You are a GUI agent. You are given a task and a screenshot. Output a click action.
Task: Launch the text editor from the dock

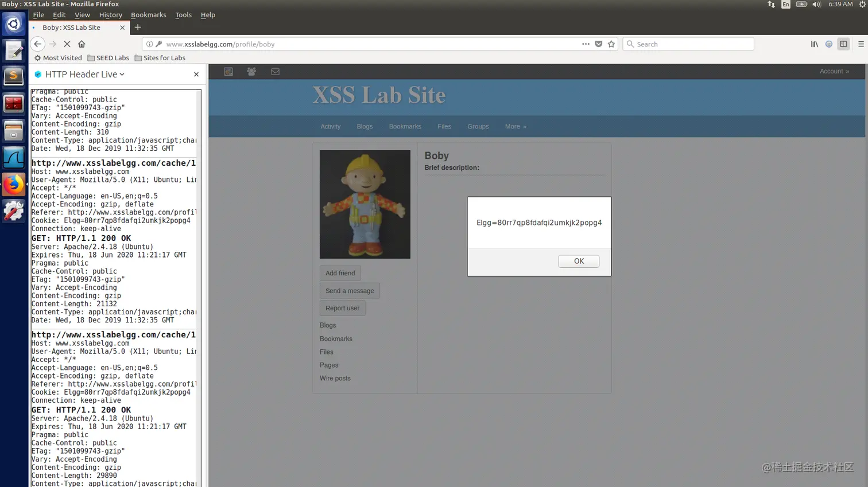pyautogui.click(x=13, y=51)
